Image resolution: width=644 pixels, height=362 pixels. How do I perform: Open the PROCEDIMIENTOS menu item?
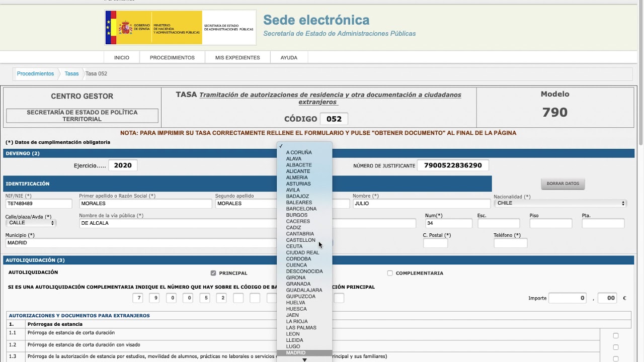point(172,57)
